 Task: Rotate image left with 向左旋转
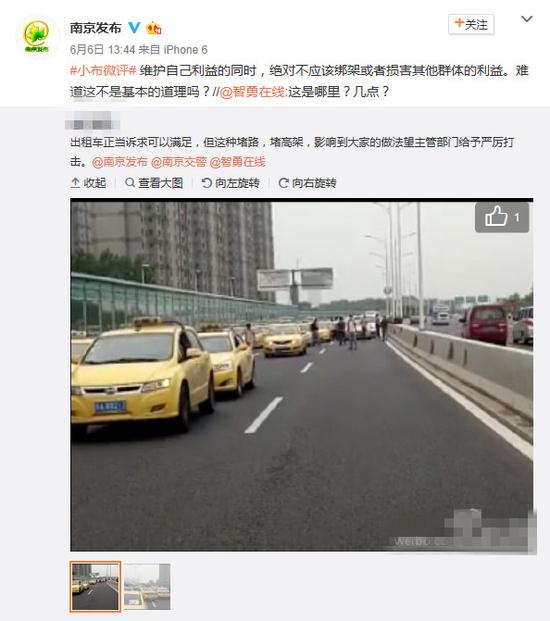click(230, 183)
